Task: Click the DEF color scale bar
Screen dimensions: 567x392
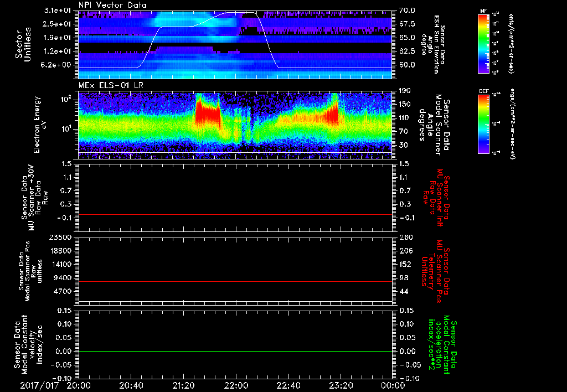Action: [x=484, y=123]
